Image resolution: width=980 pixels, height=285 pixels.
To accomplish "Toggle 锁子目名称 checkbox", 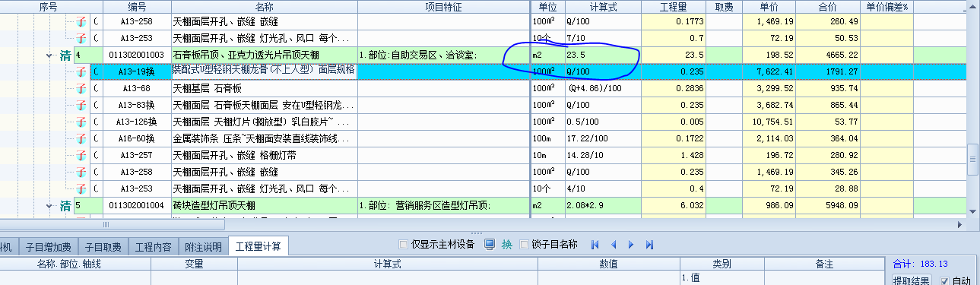I will pos(524,245).
